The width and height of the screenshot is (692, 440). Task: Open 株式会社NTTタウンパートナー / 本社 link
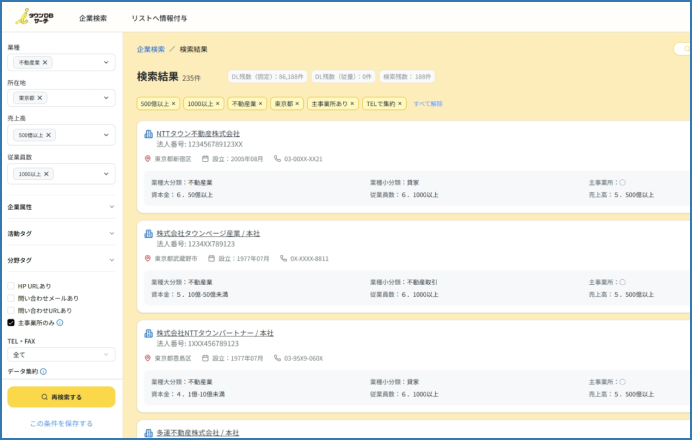[215, 333]
